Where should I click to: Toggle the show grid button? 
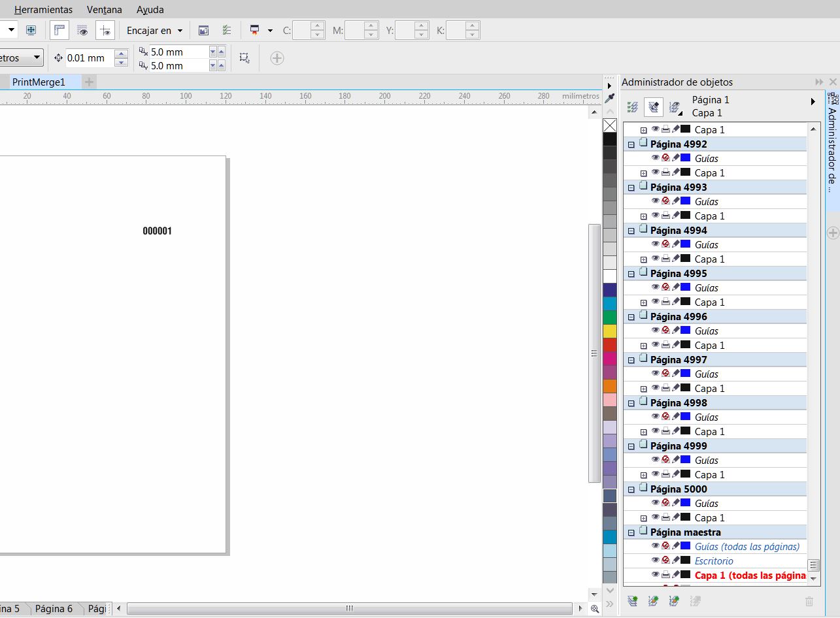pyautogui.click(x=82, y=30)
